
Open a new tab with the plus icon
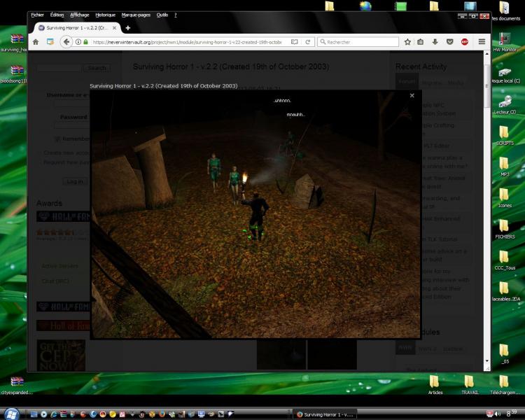pyautogui.click(x=128, y=28)
